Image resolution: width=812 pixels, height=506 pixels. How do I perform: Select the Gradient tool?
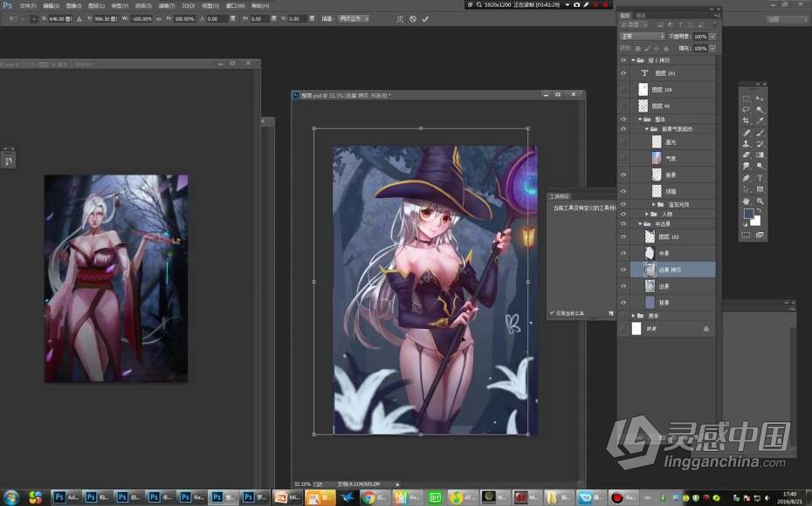[x=760, y=154]
